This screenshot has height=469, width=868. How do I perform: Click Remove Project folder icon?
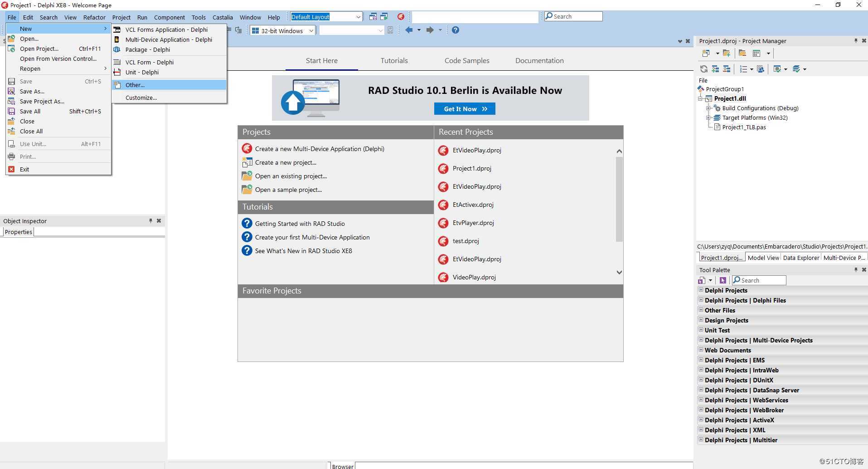coord(742,54)
